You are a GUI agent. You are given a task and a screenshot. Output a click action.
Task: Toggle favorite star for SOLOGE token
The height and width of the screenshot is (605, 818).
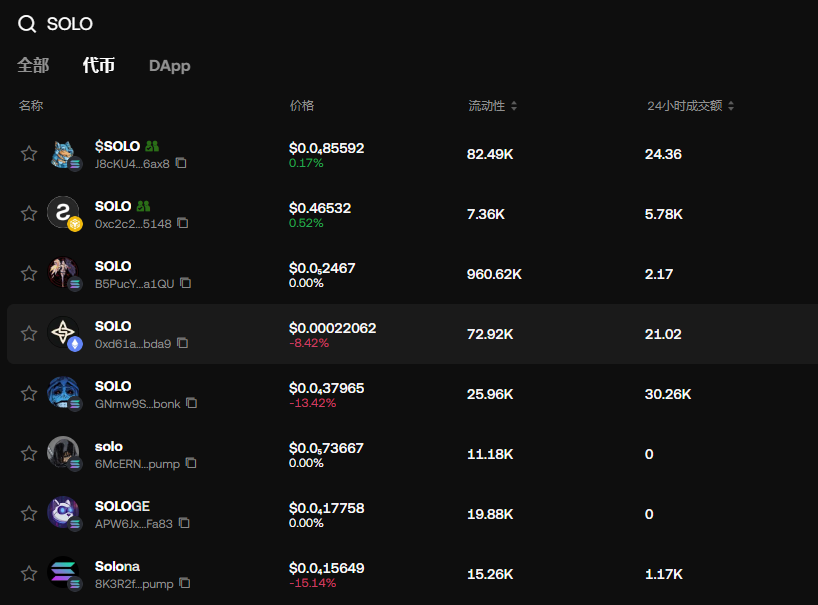pyautogui.click(x=29, y=513)
